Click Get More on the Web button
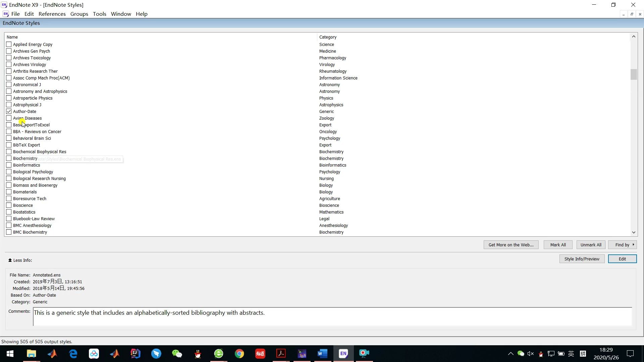 511,245
